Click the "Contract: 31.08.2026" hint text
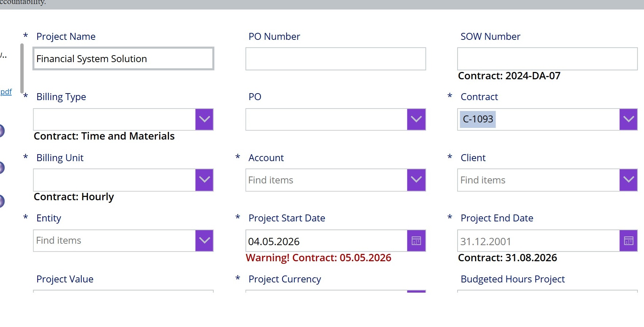 coord(508,258)
